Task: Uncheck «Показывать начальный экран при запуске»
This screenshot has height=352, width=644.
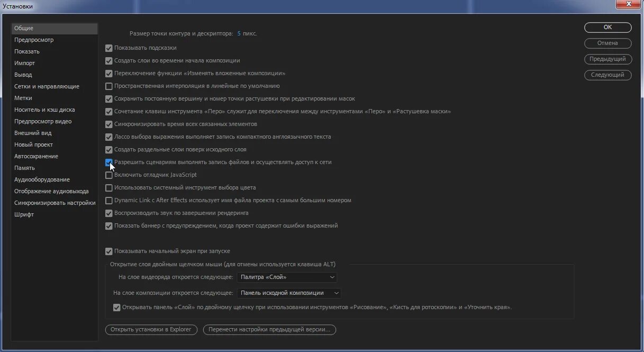Action: (109, 251)
